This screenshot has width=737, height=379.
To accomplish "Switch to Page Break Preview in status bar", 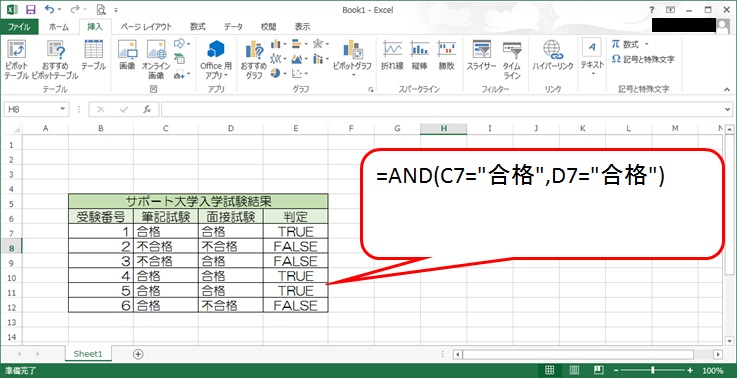I will 598,370.
